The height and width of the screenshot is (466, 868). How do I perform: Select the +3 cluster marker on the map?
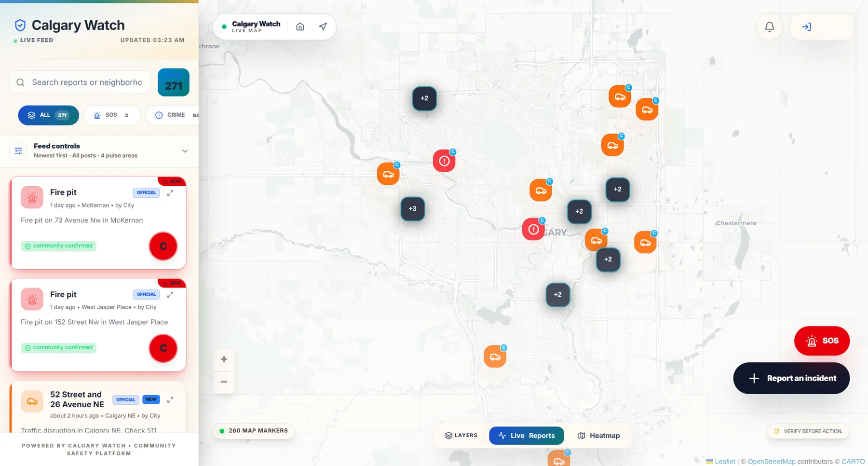(x=412, y=209)
